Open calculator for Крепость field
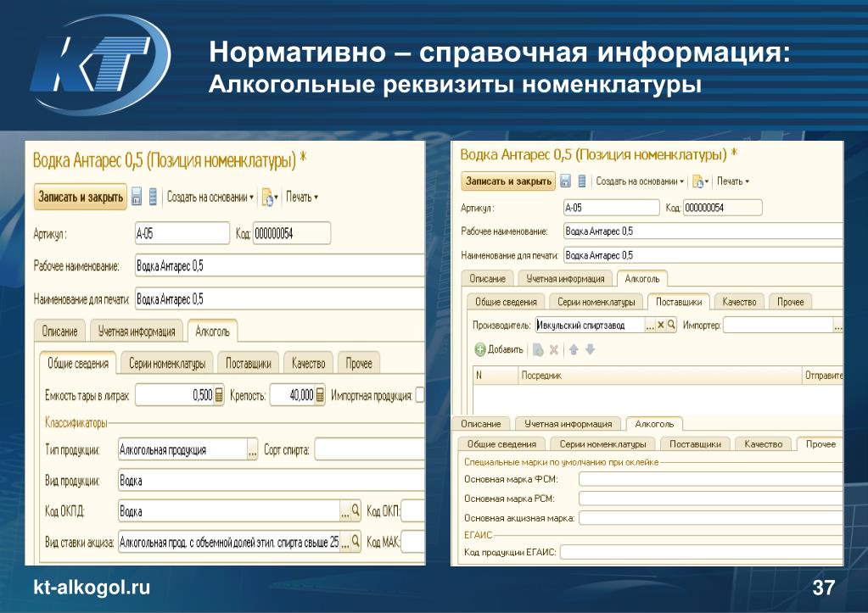The width and height of the screenshot is (868, 613). [x=320, y=395]
